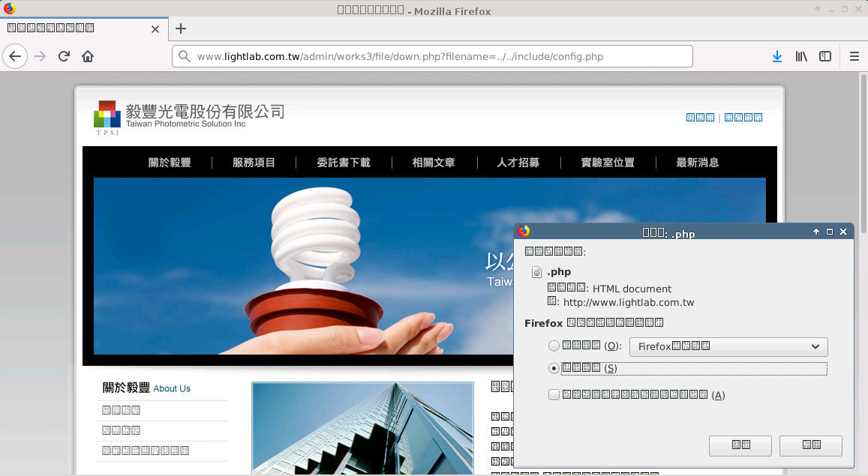Show the Library bookmarks icon

tap(801, 56)
